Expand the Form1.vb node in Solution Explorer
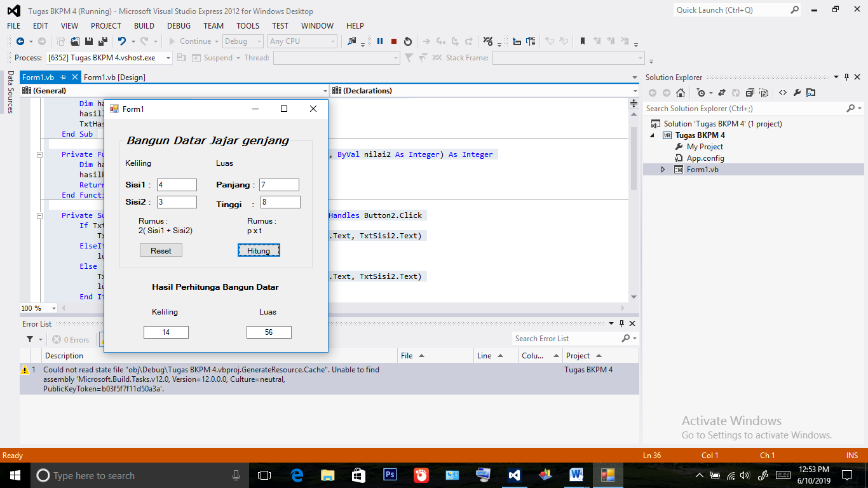Image resolution: width=868 pixels, height=488 pixels. tap(663, 170)
